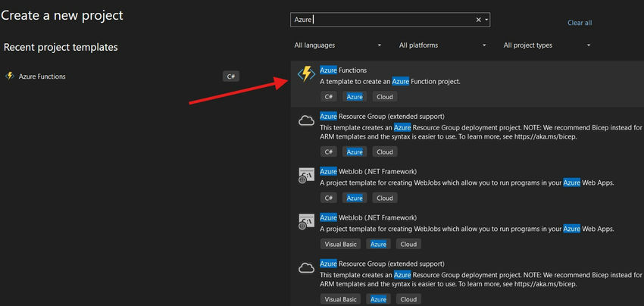Clear the search text with the X button
644x306 pixels.
[479, 20]
